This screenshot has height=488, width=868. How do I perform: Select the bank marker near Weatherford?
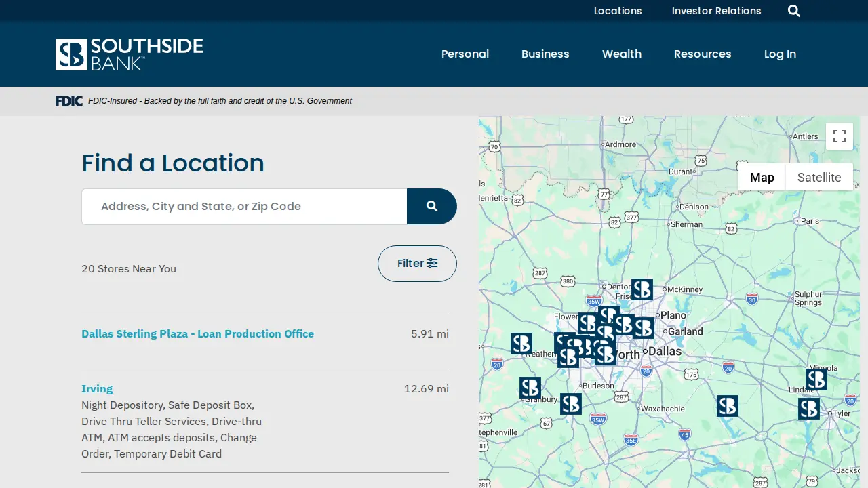click(x=521, y=344)
